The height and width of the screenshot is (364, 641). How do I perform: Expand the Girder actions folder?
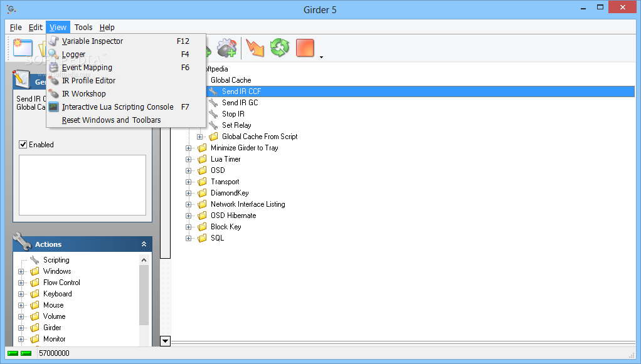coord(21,328)
